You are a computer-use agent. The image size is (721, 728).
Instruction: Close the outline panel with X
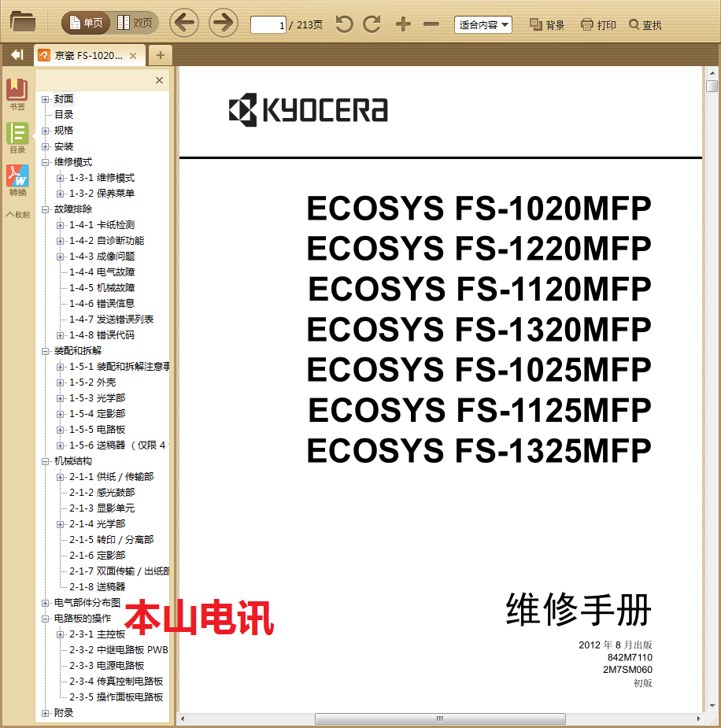click(159, 80)
